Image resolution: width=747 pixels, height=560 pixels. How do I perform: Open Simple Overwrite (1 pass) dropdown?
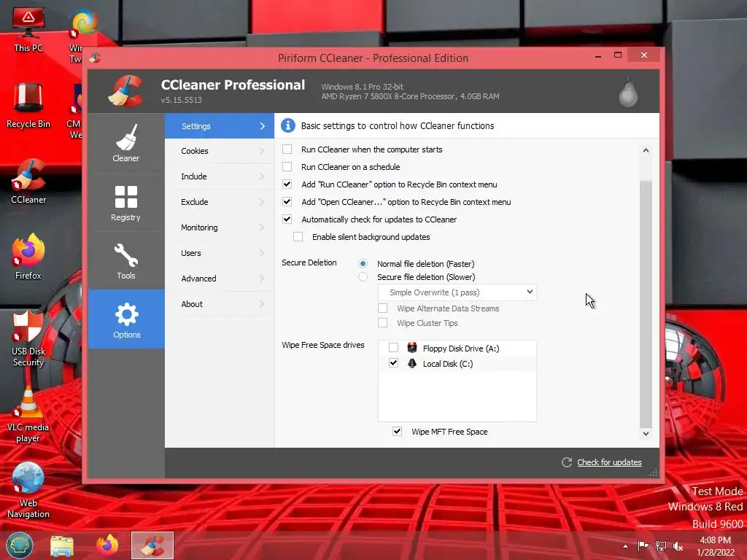pos(457,292)
